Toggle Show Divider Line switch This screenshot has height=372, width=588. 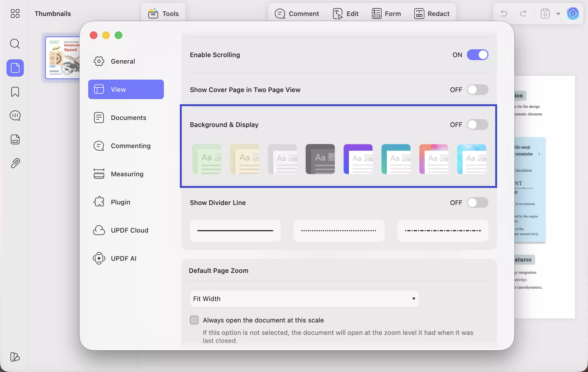[x=477, y=203]
